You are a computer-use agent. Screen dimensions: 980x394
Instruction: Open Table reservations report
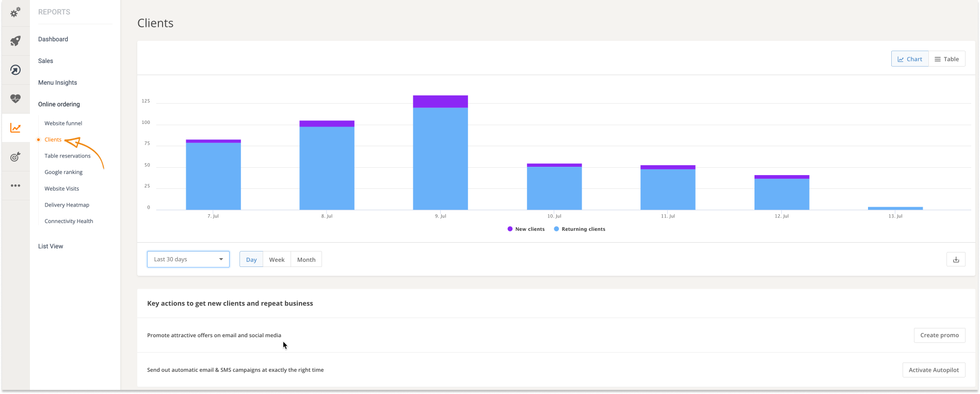click(x=68, y=156)
